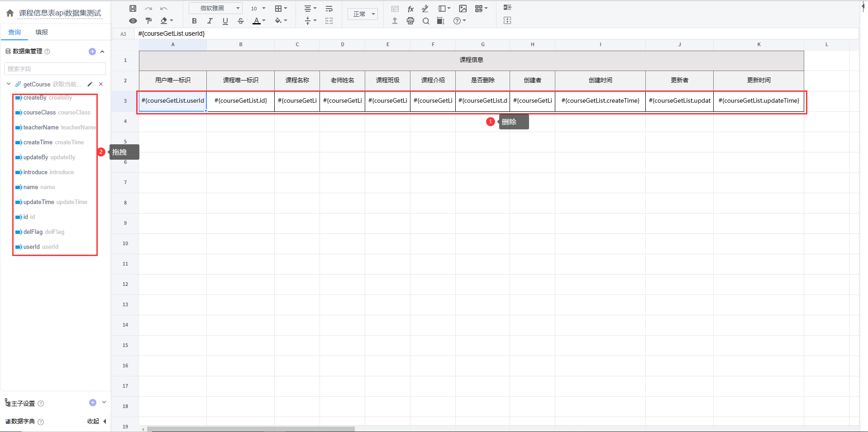Select the createBy field

43,98
